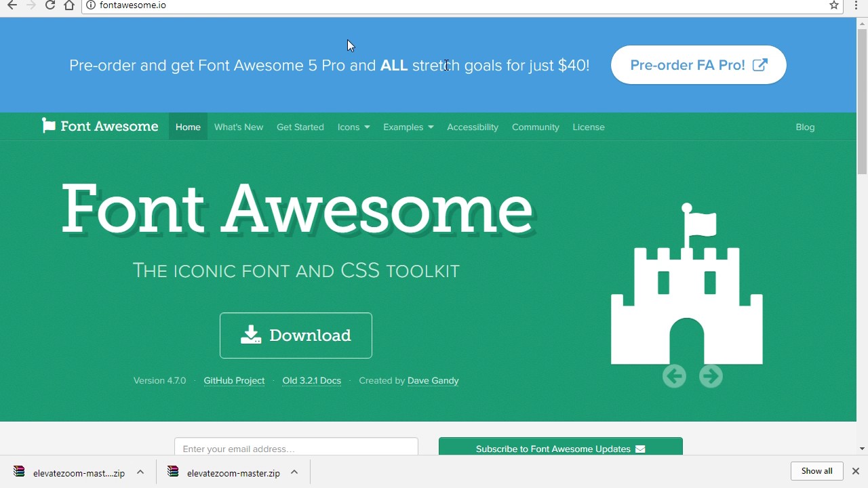
Task: Open Dave Gandy link
Action: (x=433, y=380)
